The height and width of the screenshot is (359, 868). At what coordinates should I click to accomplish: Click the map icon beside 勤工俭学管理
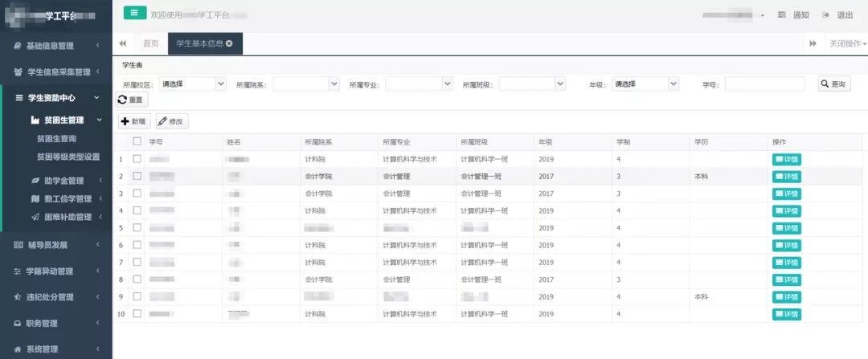click(x=35, y=198)
